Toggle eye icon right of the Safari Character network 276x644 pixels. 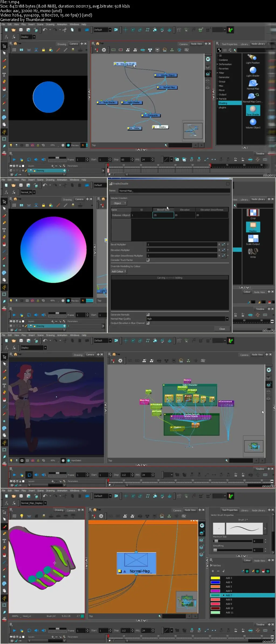[269, 370]
